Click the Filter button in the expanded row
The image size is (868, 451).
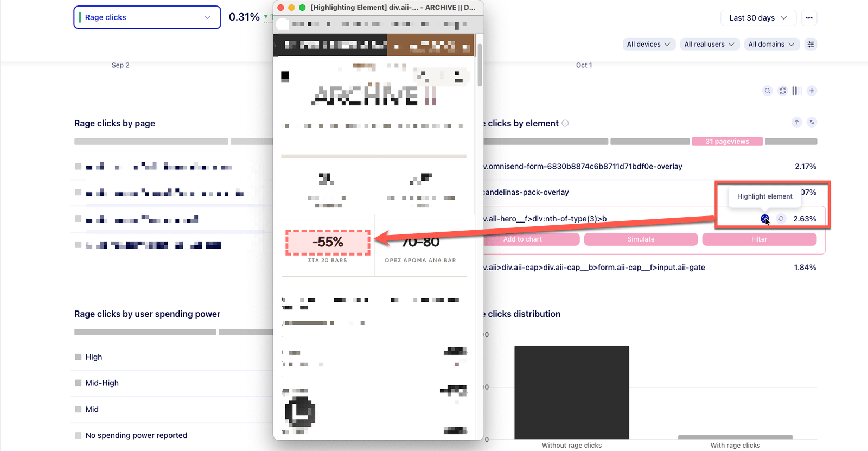(x=759, y=239)
